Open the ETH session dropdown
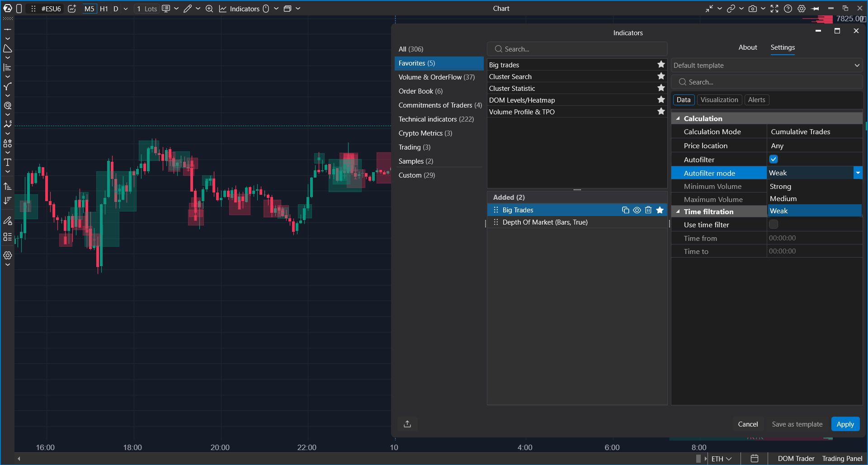 [x=722, y=459]
